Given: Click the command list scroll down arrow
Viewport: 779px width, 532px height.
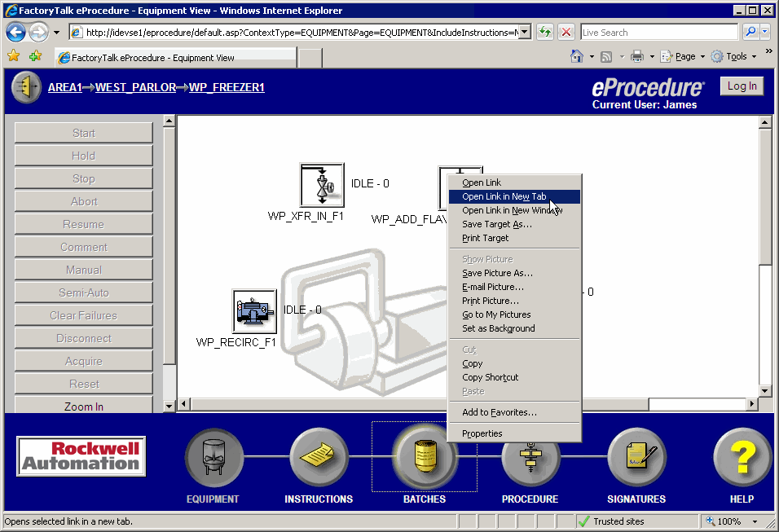Looking at the screenshot, I should pyautogui.click(x=169, y=407).
